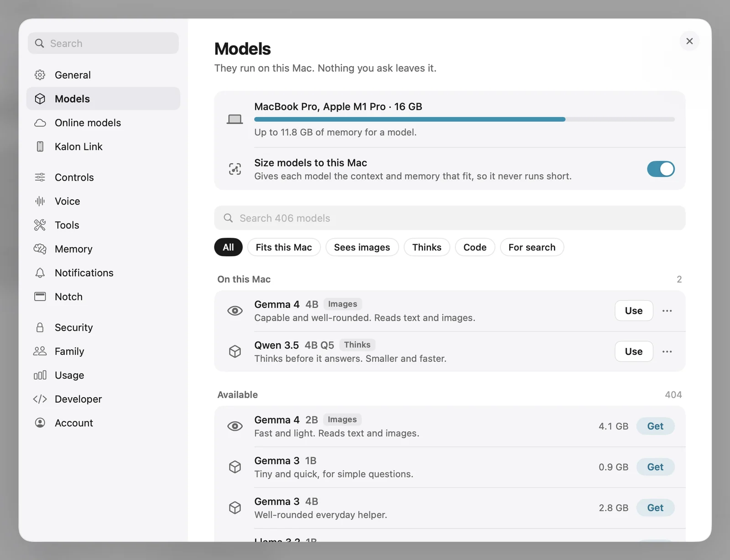
Task: Click the Size models to this Mac icon
Action: click(x=235, y=169)
